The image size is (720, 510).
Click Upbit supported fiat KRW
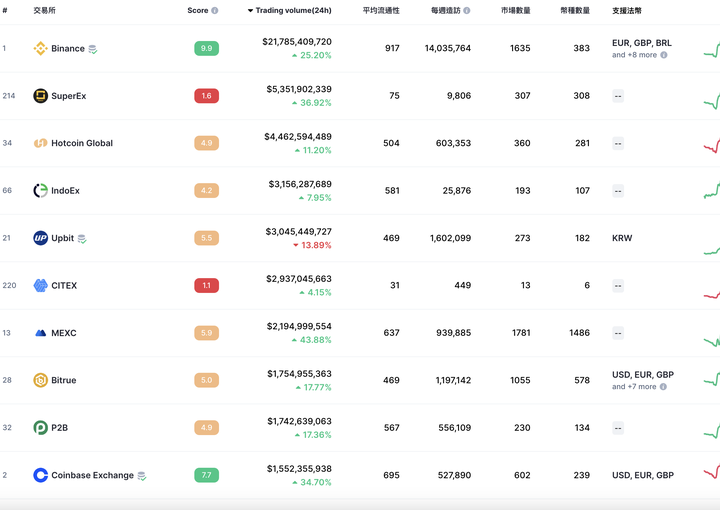(622, 238)
